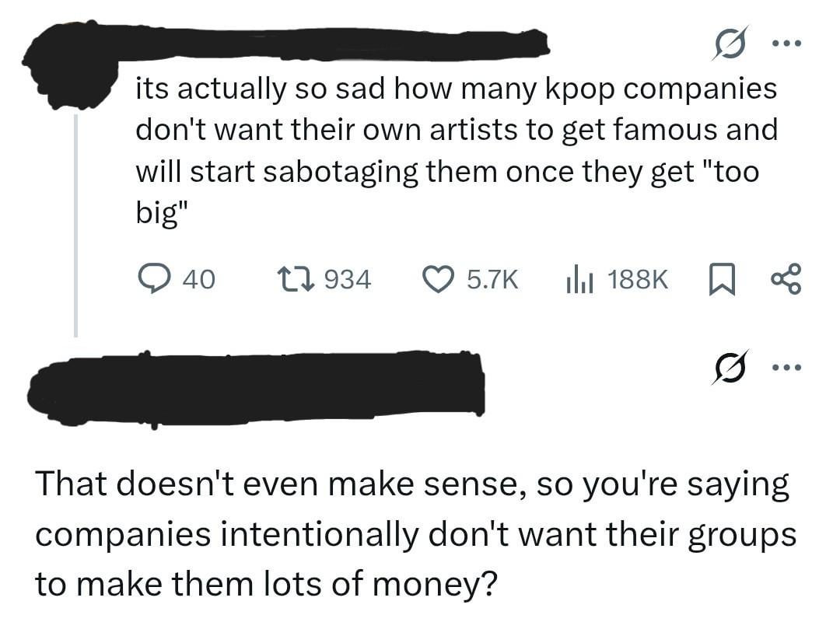
Task: Click the 188K views count
Action: pyautogui.click(x=637, y=278)
